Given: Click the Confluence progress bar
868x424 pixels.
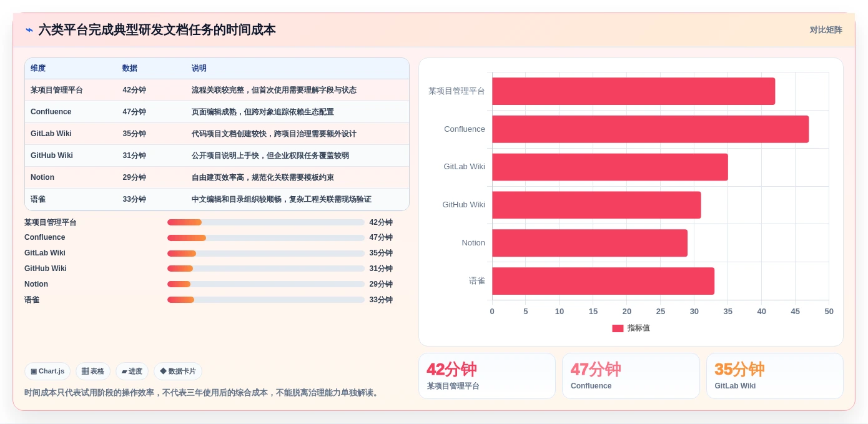Looking at the screenshot, I should pyautogui.click(x=266, y=238).
